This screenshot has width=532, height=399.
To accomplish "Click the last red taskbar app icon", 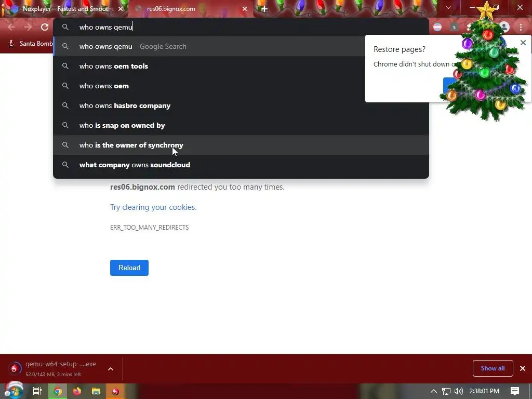I will [115, 391].
